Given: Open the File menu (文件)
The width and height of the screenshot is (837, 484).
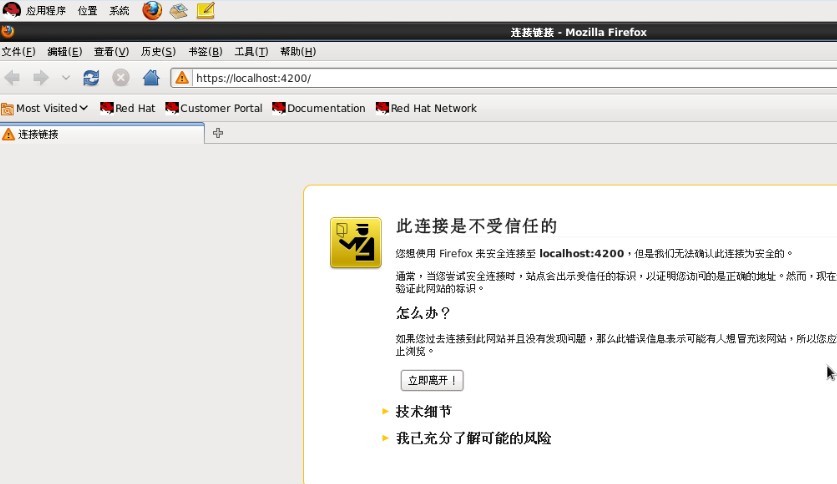Looking at the screenshot, I should click(x=18, y=52).
